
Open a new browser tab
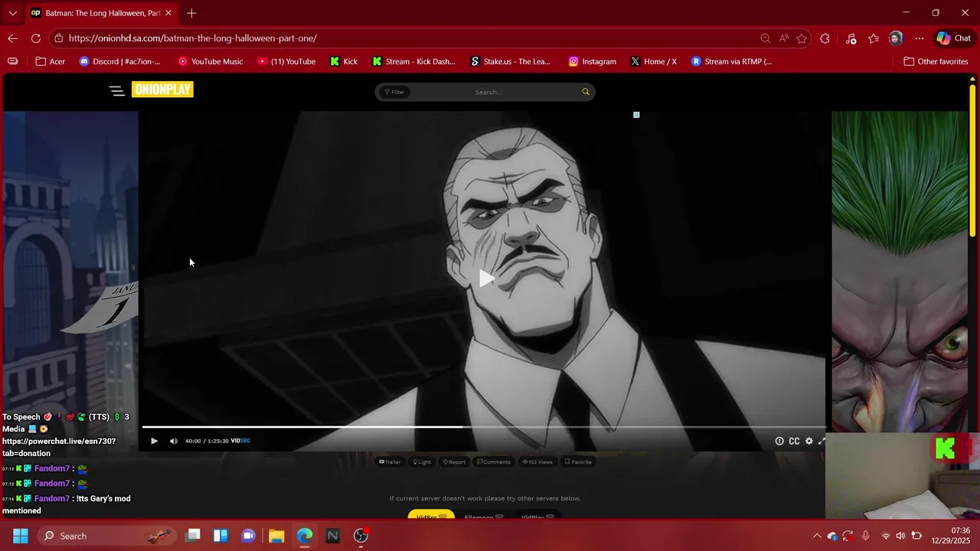tap(191, 13)
